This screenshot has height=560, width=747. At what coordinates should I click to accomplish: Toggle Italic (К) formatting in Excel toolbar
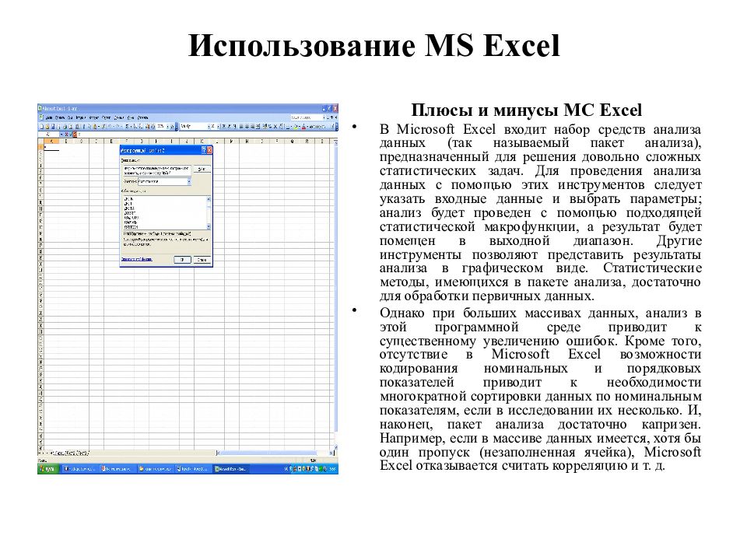click(x=229, y=126)
